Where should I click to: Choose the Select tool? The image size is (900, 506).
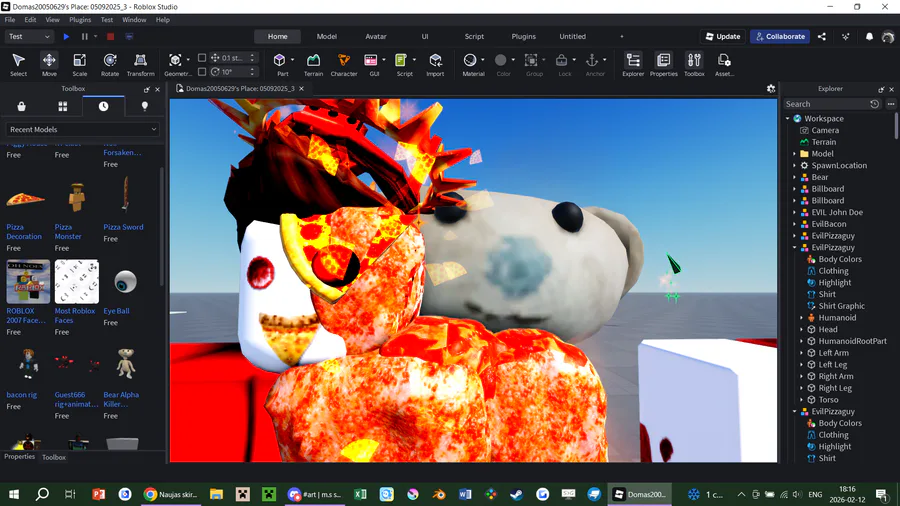pyautogui.click(x=18, y=64)
